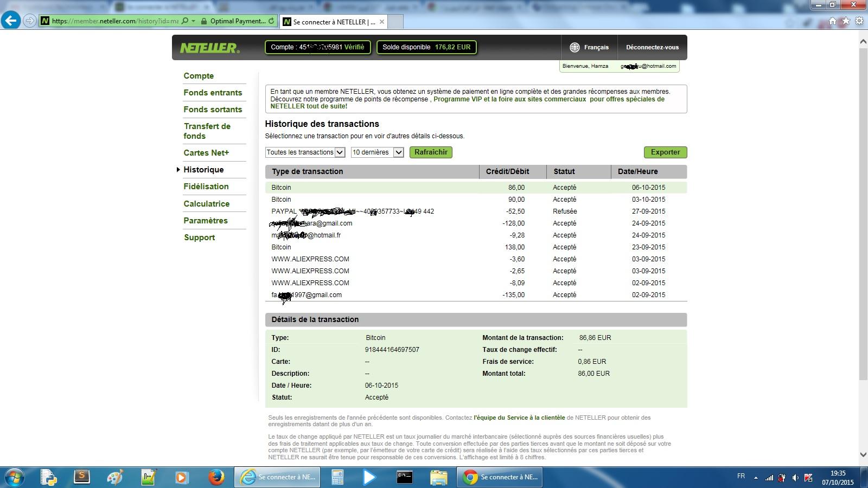Click the URL address field
868x488 pixels.
[x=115, y=21]
